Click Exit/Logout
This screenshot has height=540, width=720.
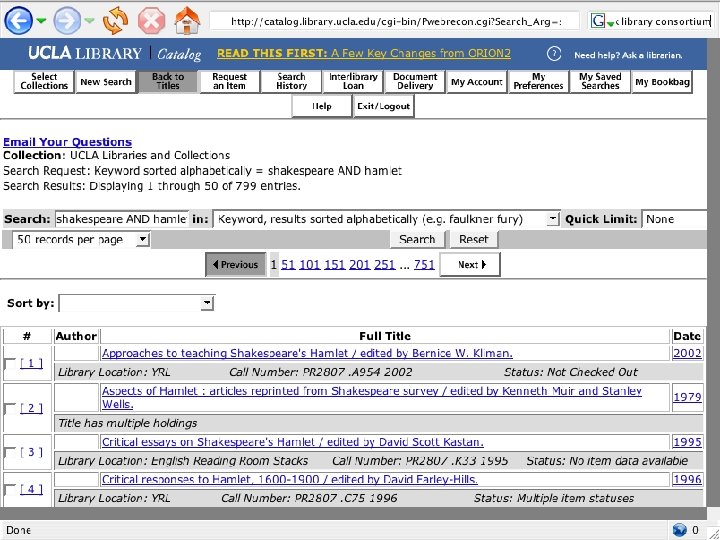[384, 106]
